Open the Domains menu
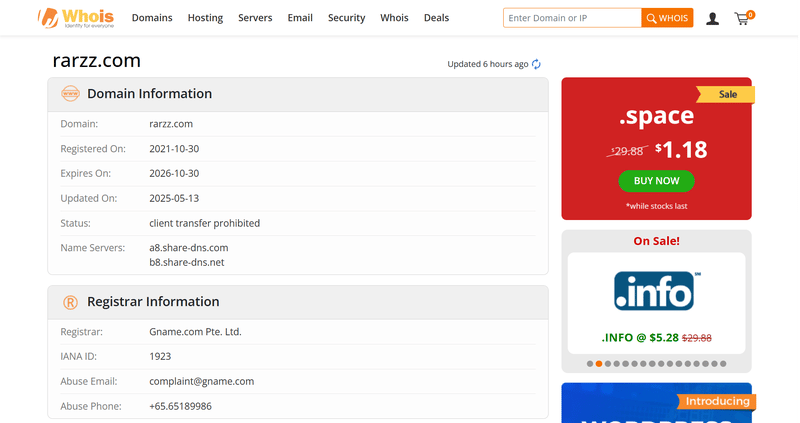This screenshot has height=423, width=800. pos(152,18)
